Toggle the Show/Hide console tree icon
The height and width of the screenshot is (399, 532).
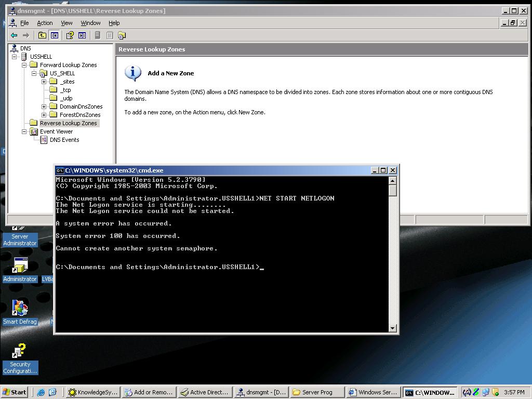coord(55,35)
